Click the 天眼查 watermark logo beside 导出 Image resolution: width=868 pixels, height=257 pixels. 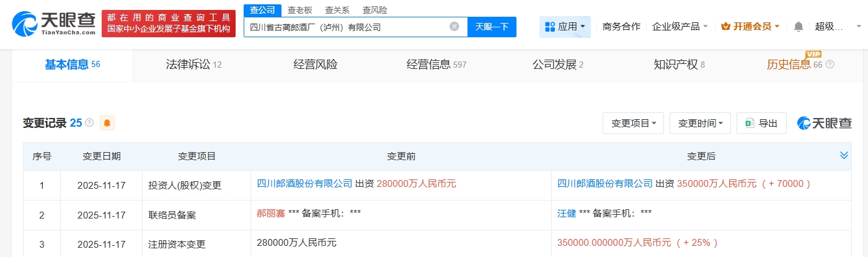[x=825, y=123]
